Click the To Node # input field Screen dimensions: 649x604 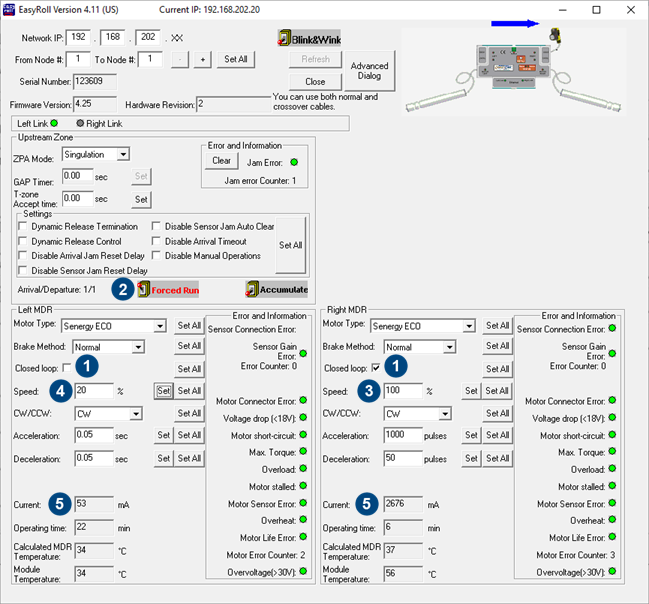(x=150, y=59)
